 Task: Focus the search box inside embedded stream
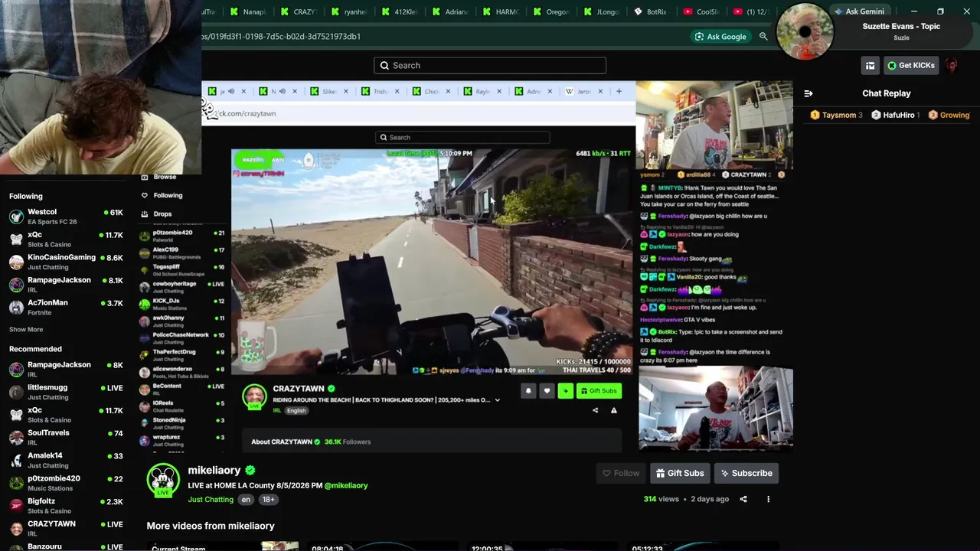pos(462,138)
